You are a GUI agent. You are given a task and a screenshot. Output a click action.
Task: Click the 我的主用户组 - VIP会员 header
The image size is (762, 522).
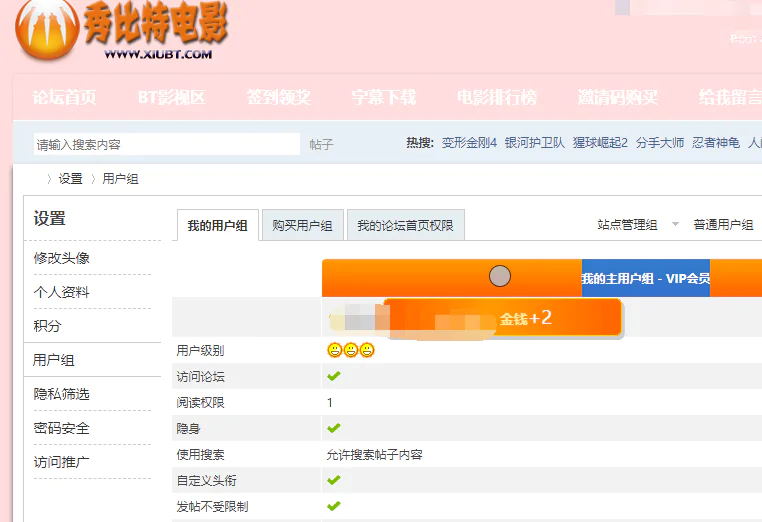645,278
